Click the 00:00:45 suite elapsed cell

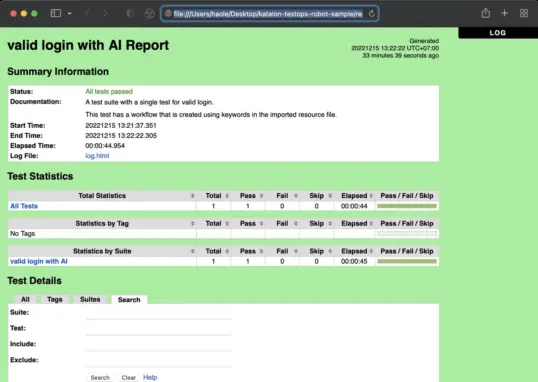coord(354,261)
